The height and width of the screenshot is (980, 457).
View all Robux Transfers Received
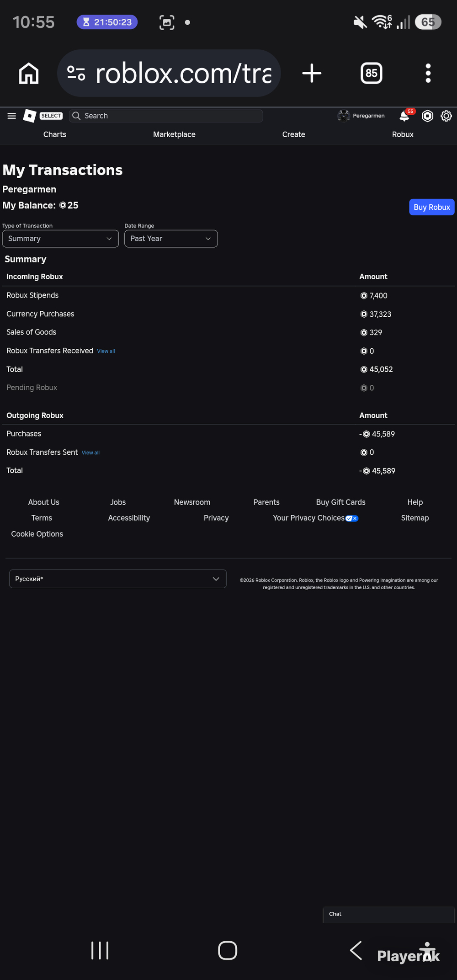(x=106, y=351)
